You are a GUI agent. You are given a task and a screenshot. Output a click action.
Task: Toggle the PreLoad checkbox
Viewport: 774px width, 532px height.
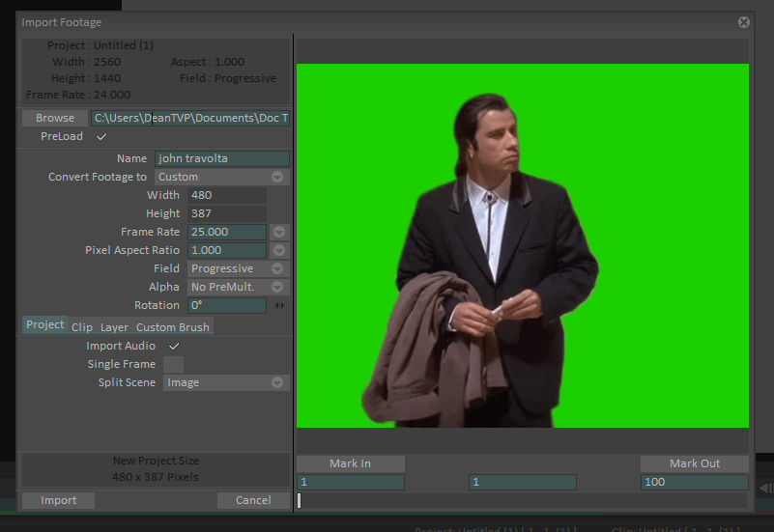pos(101,136)
